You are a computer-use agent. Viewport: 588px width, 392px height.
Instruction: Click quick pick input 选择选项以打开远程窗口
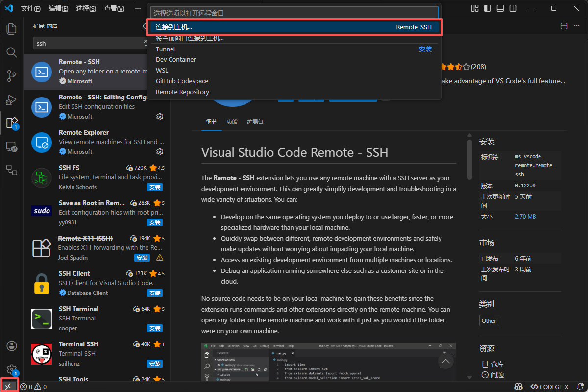point(294,13)
